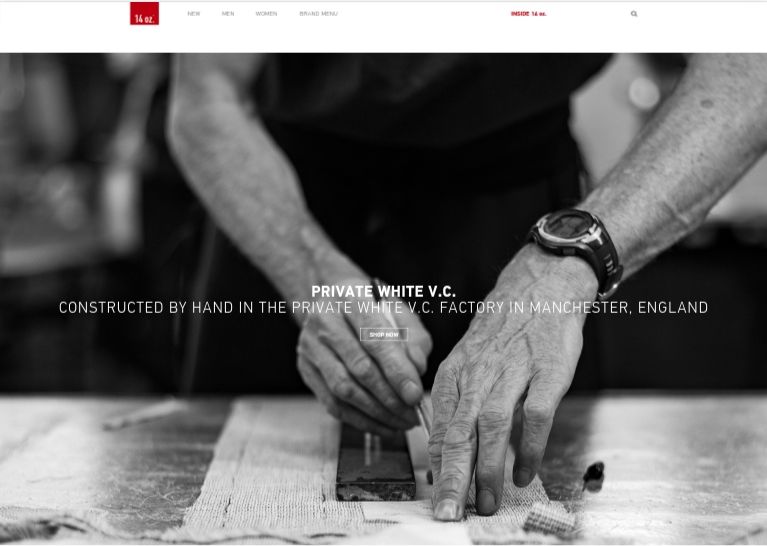Click the dark block on the table

pos(375,467)
